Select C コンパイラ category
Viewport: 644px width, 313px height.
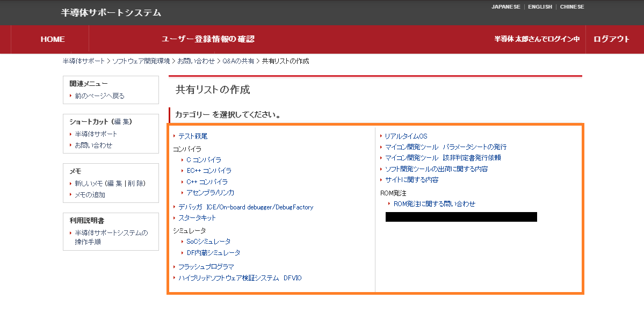click(204, 160)
